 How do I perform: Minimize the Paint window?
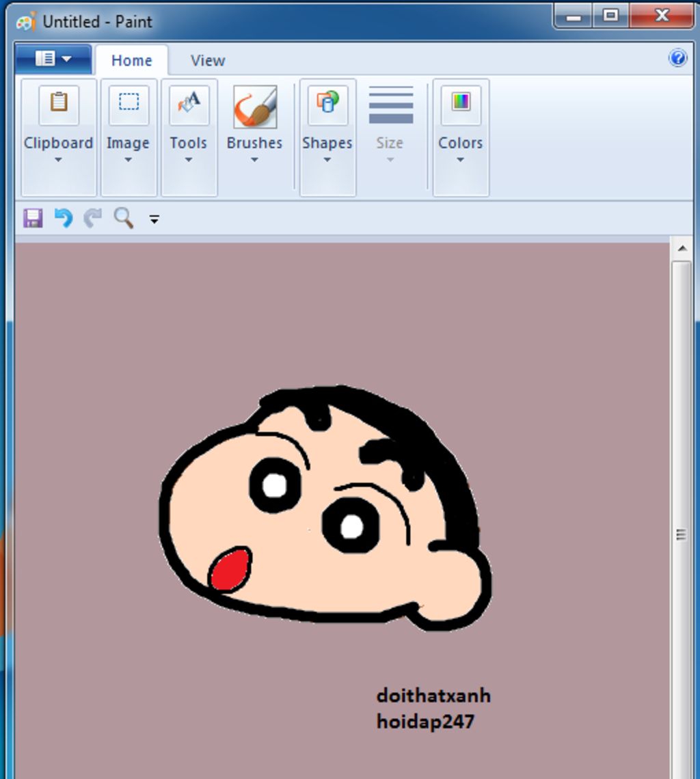(574, 16)
